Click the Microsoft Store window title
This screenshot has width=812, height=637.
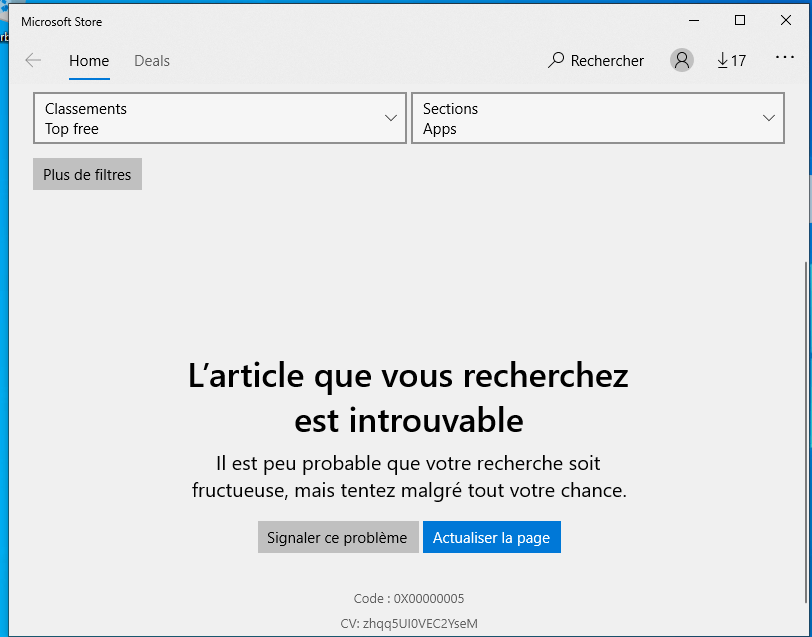(62, 22)
